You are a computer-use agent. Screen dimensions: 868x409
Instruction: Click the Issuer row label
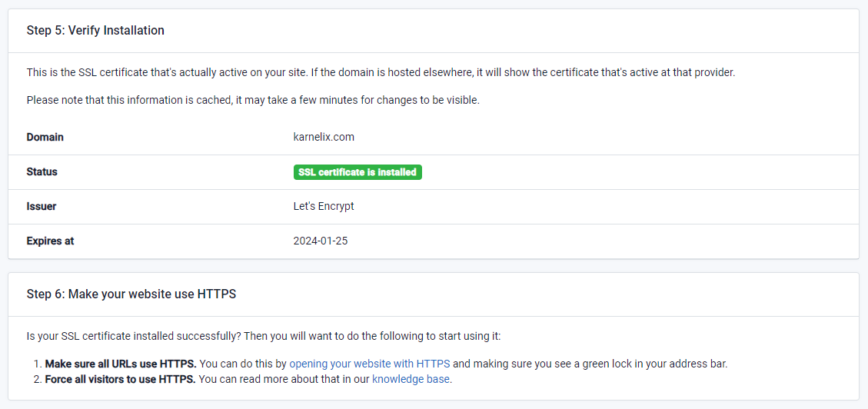[42, 206]
